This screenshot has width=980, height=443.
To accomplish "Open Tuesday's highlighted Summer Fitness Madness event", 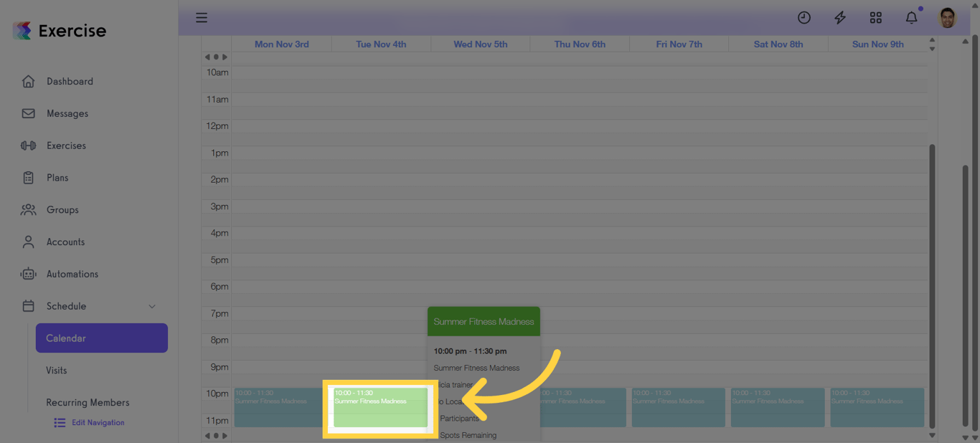I will pos(380,407).
